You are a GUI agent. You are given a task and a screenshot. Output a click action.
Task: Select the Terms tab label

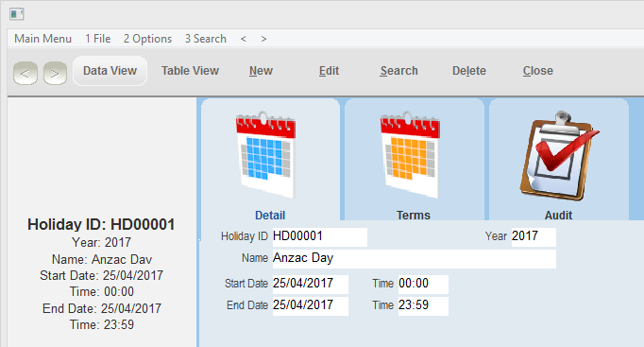click(414, 215)
